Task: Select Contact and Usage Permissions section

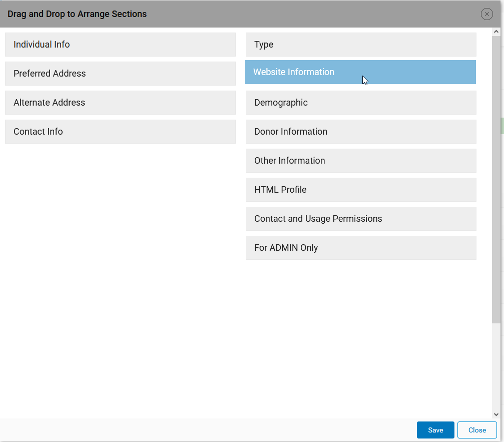Action: pos(361,219)
